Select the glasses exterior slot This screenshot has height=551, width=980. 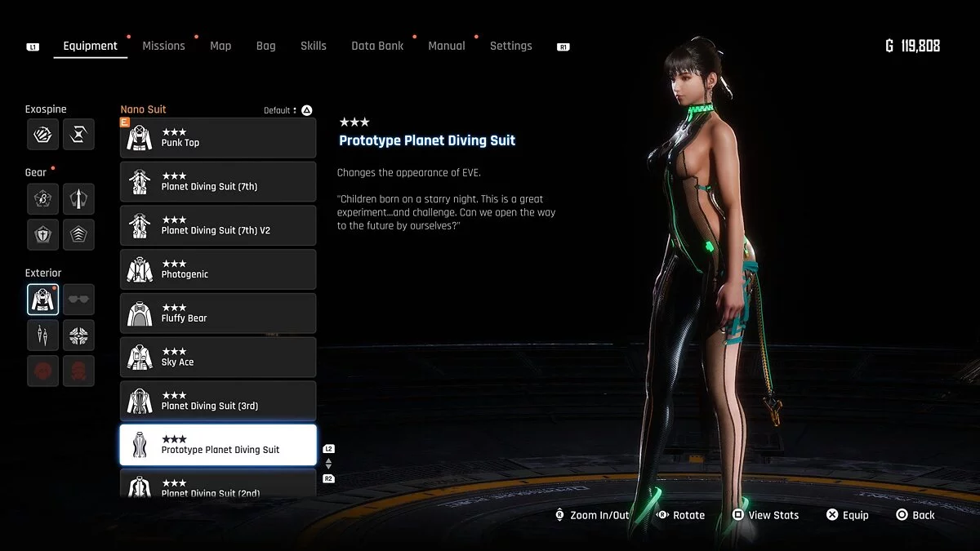click(78, 300)
